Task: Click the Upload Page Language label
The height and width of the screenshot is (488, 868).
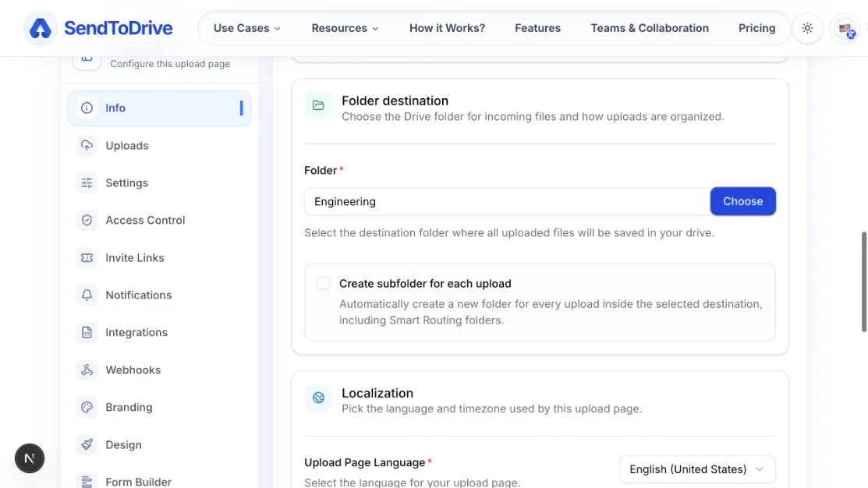Action: pos(364,462)
